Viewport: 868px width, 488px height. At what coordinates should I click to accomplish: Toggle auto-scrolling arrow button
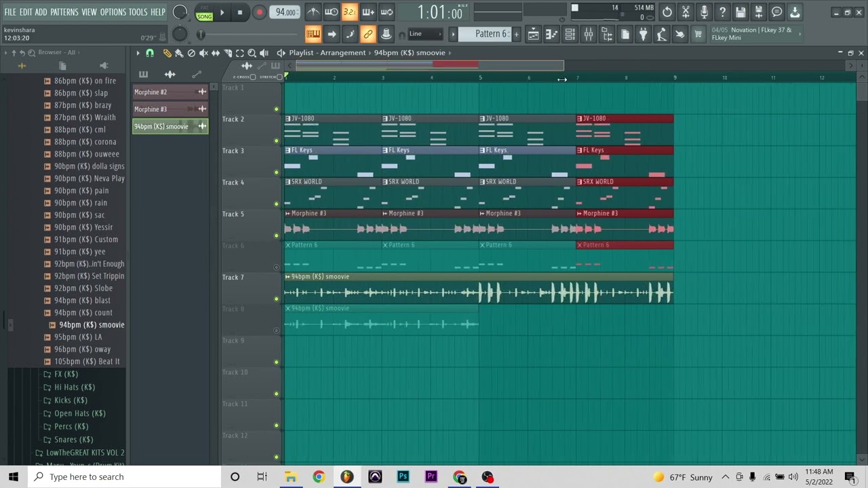332,34
